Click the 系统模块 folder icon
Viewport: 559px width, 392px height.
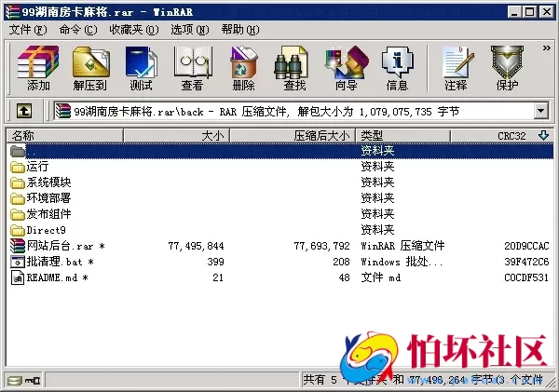pyautogui.click(x=18, y=182)
